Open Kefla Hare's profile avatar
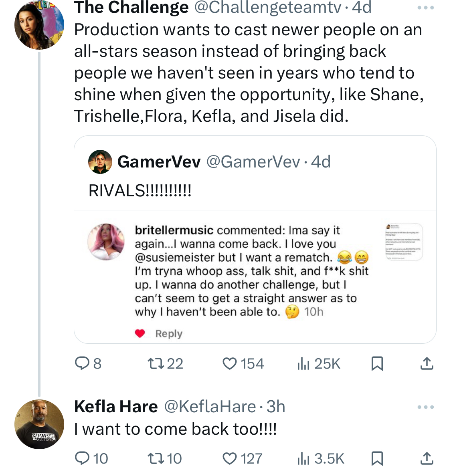 39,424
